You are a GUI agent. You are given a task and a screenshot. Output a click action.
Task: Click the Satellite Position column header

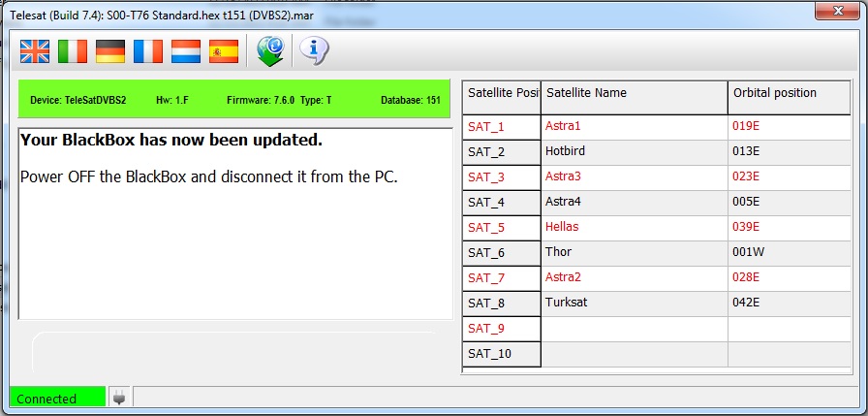(x=502, y=98)
